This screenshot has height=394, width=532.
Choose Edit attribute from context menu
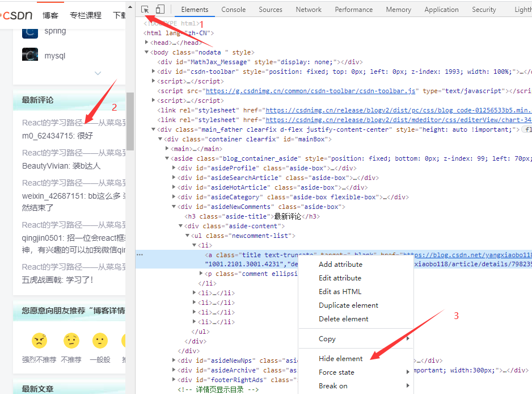click(356, 278)
